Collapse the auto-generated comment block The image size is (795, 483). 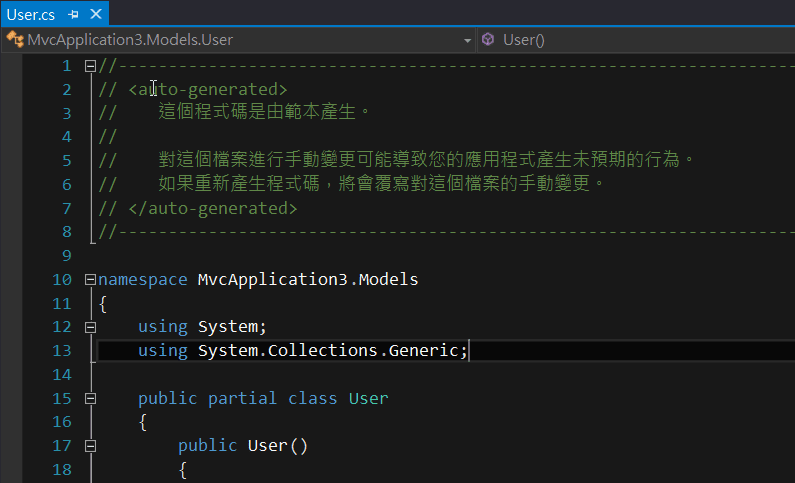tap(91, 66)
